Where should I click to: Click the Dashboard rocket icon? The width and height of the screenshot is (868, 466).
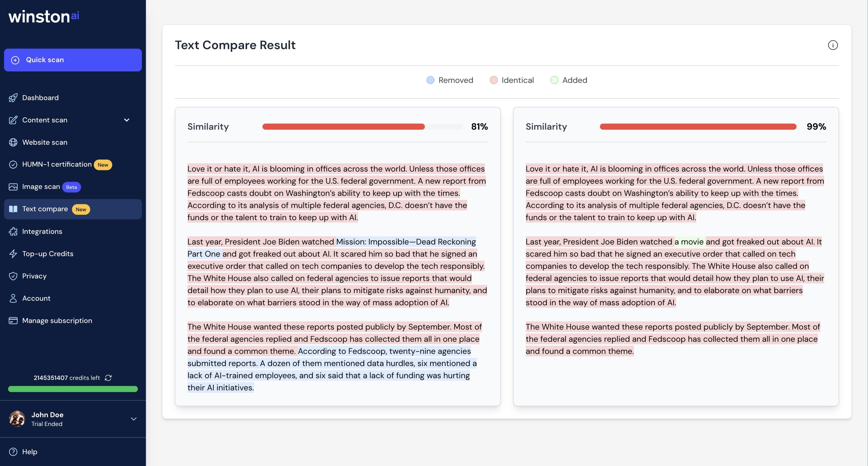(13, 98)
